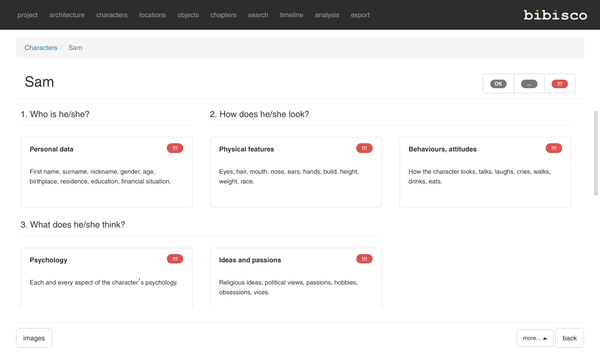Click the red status badge on Behaviours, attitudes
Image resolution: width=600 pixels, height=363 pixels.
(x=554, y=148)
